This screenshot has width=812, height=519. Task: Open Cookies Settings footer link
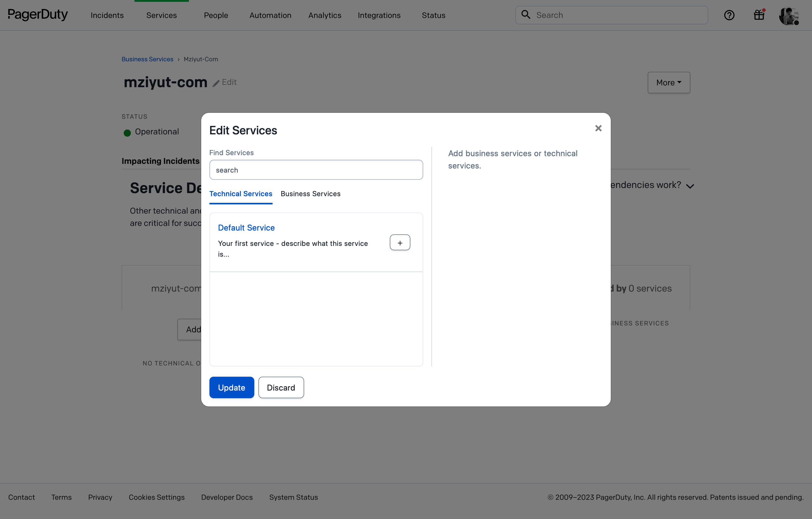157,497
